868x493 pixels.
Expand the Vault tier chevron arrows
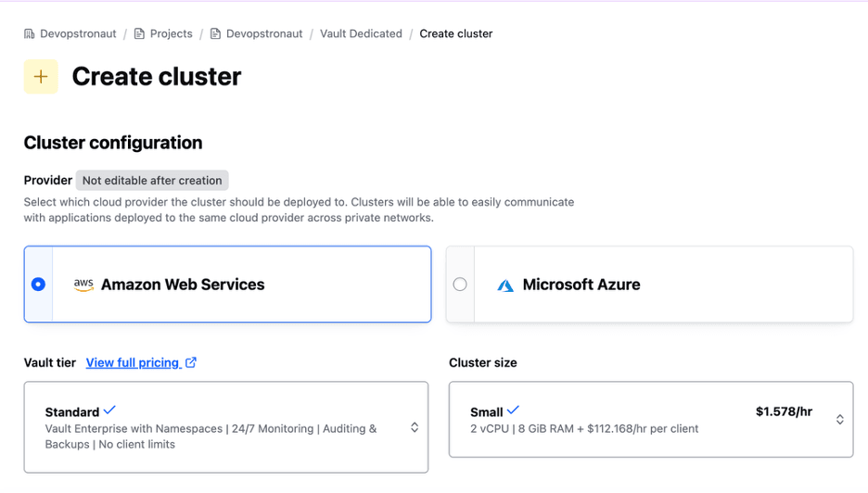point(415,427)
